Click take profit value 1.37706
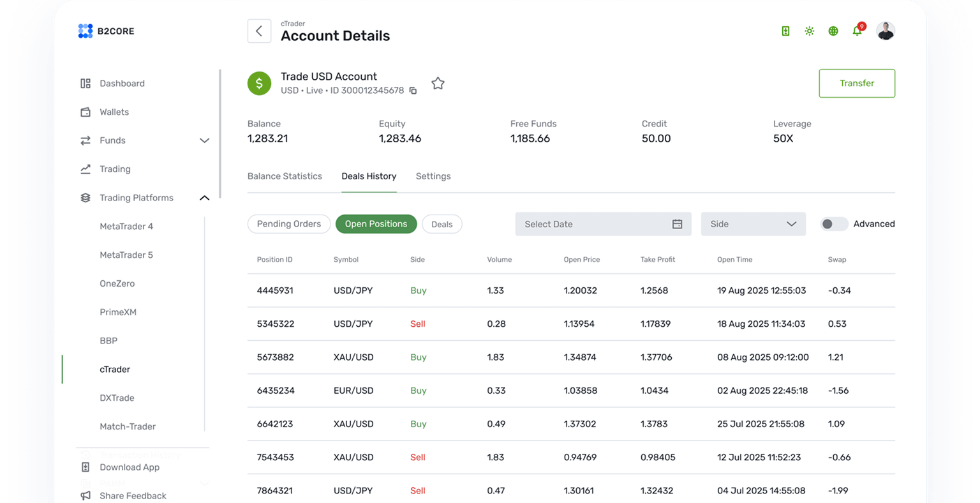Image resolution: width=980 pixels, height=503 pixels. pos(657,357)
